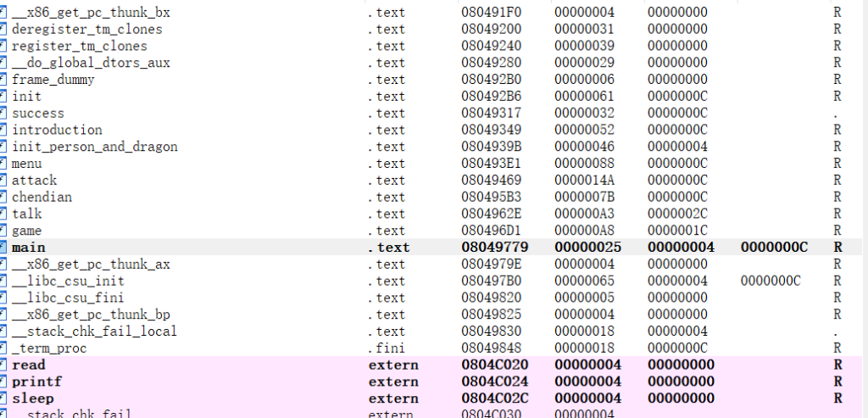Select the introduction function row
This screenshot has width=868, height=418.
coord(57,130)
